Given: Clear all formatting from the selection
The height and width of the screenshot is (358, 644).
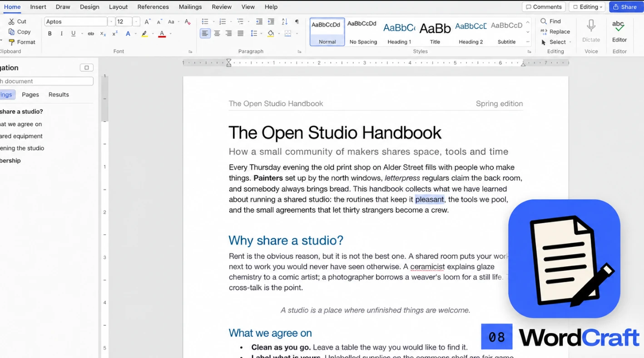Looking at the screenshot, I should point(188,22).
